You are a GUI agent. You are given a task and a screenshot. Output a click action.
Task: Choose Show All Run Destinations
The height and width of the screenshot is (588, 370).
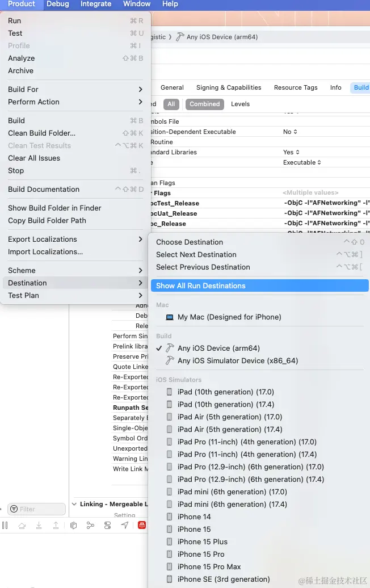(x=201, y=285)
